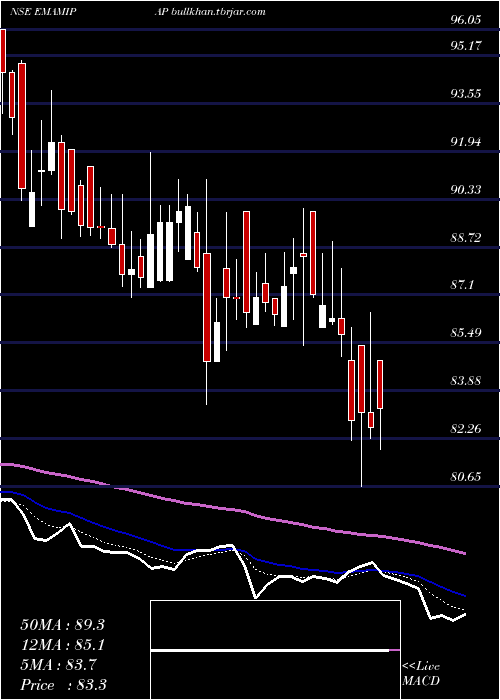
Task: Click the pink 50MA line
Action: pos(232,509)
